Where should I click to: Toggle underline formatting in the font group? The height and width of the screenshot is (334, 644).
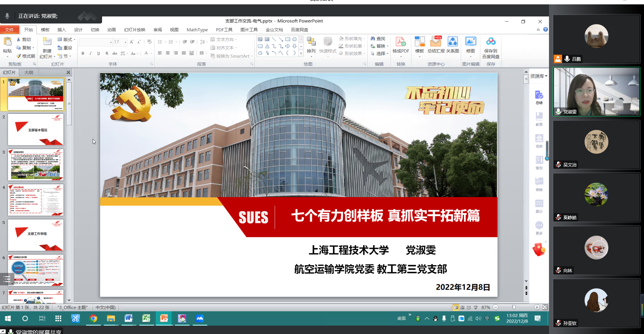tap(98, 53)
